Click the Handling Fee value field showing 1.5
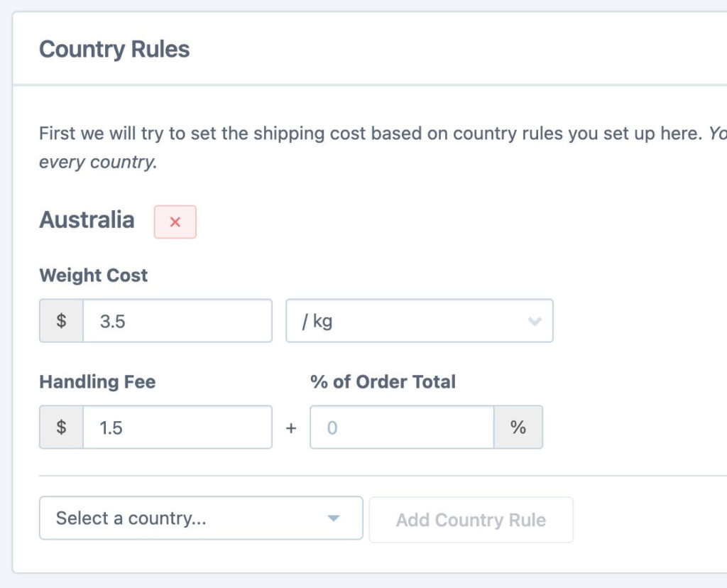This screenshot has height=588, width=727. click(x=177, y=427)
